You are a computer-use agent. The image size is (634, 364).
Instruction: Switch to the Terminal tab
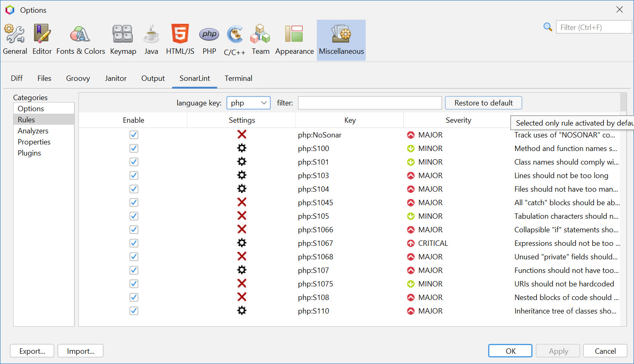(x=238, y=78)
